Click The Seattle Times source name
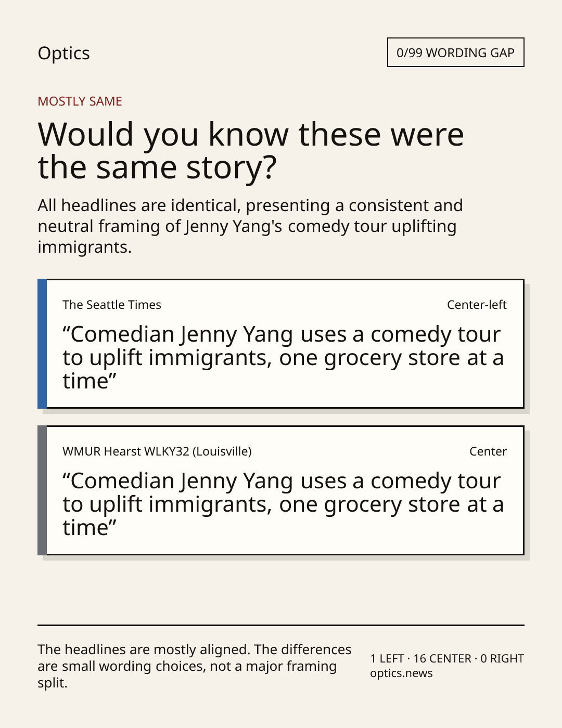Image resolution: width=562 pixels, height=728 pixels. tap(112, 305)
